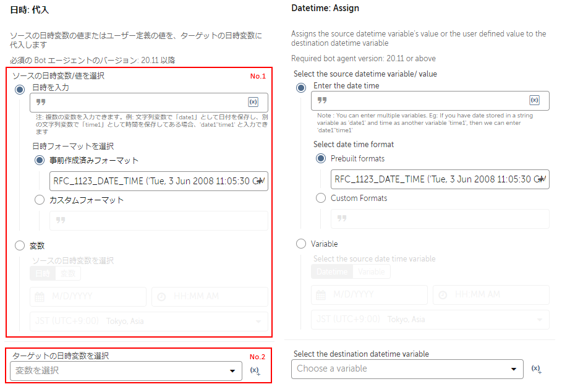This screenshot has width=570, height=392.
Task: Switch to the English Datetime tab
Action: [332, 272]
